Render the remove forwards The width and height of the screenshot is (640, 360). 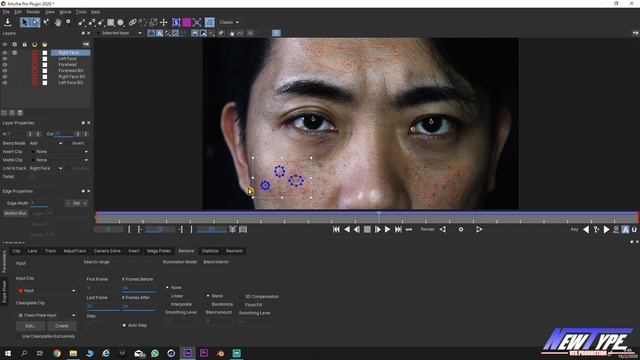click(479, 229)
